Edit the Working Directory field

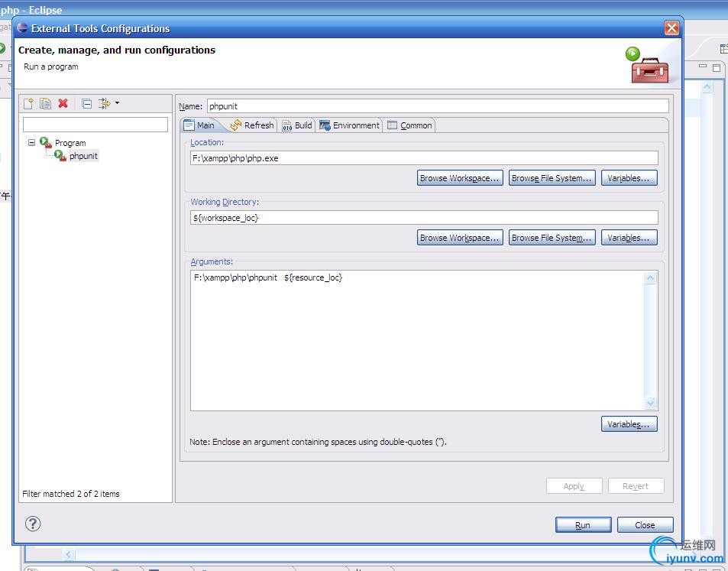[424, 217]
